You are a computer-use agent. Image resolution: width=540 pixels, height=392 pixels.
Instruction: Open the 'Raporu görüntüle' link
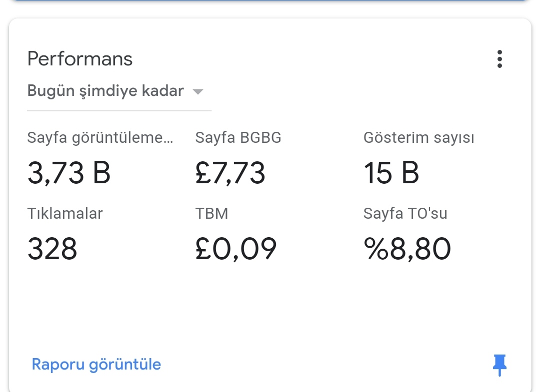point(96,365)
